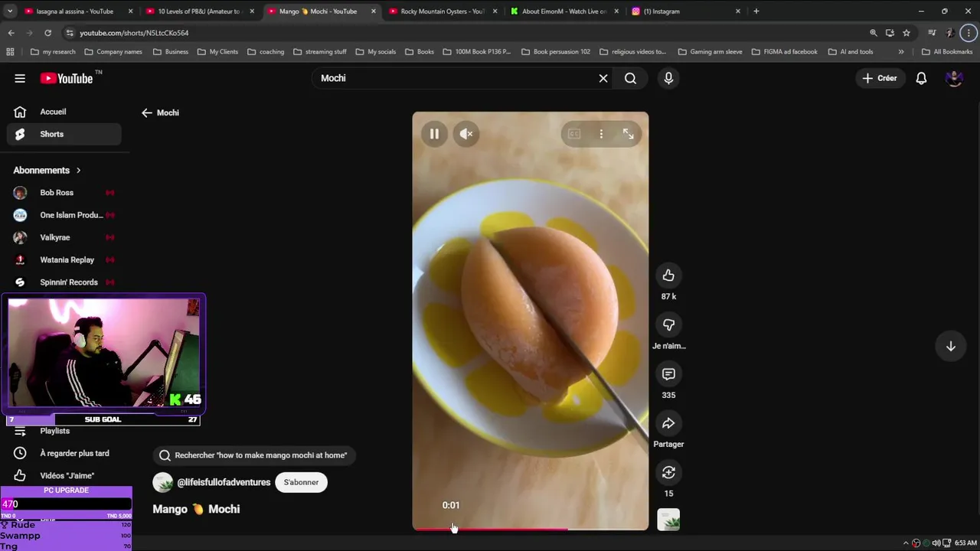Open the All Bookmarks folder

click(x=947, y=52)
